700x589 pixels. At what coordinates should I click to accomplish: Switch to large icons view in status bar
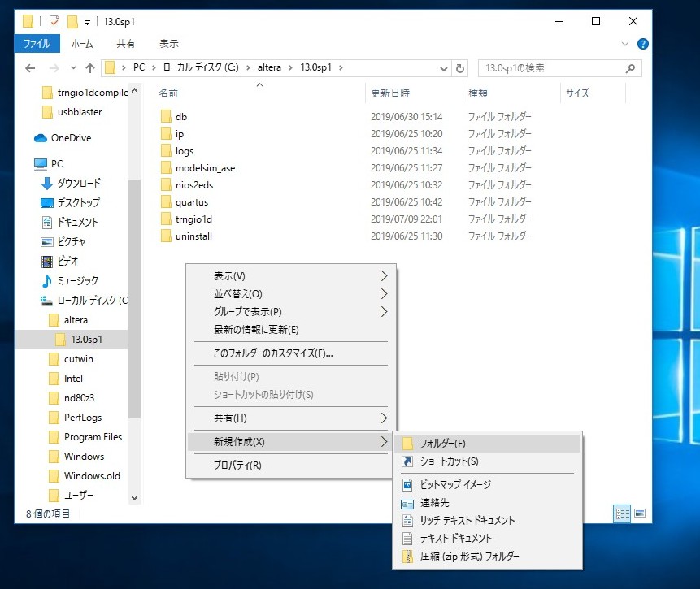point(640,513)
